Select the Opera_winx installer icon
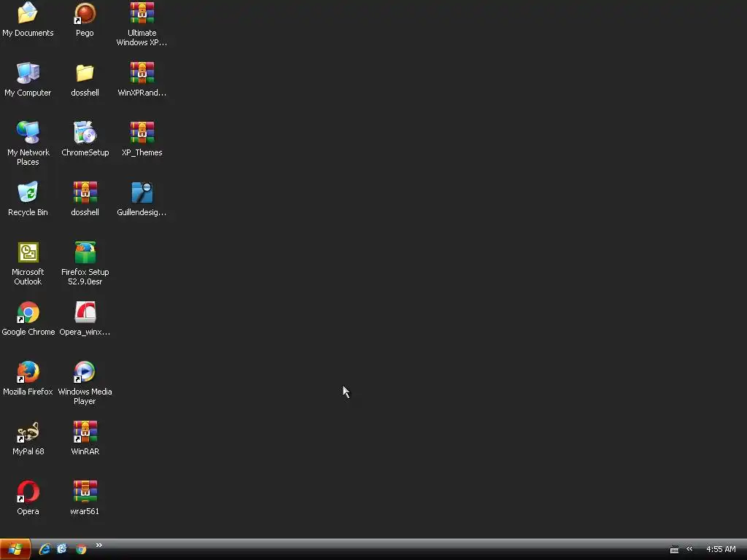Viewport: 747px width, 560px height. click(x=85, y=312)
